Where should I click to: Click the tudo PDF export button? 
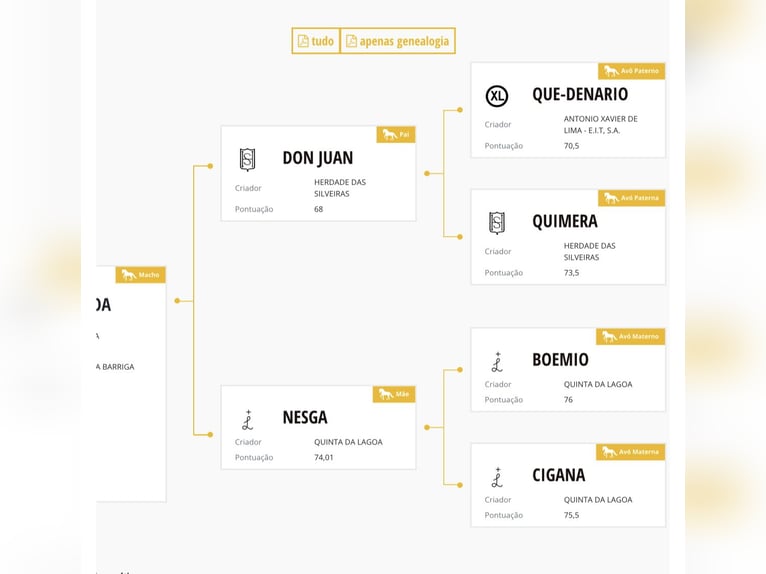(x=316, y=41)
